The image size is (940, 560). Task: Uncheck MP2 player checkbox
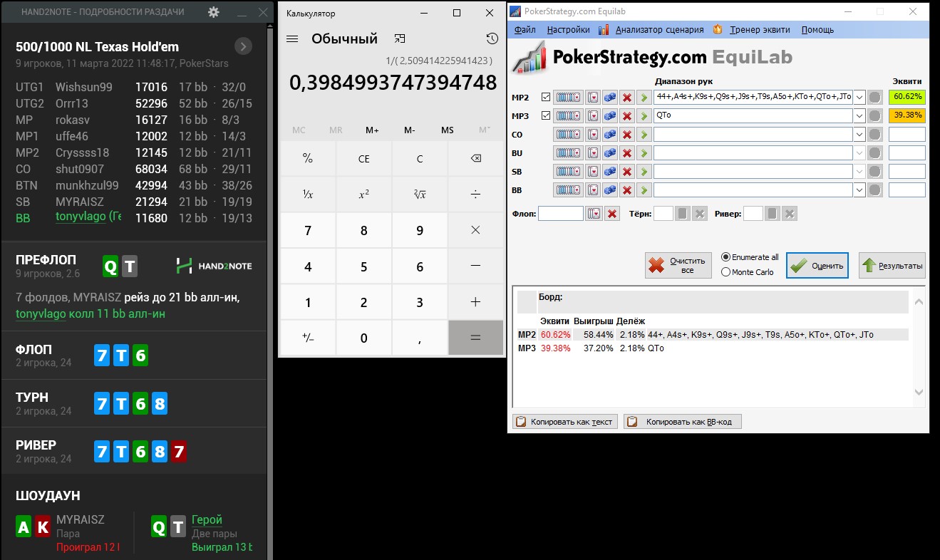tap(546, 97)
